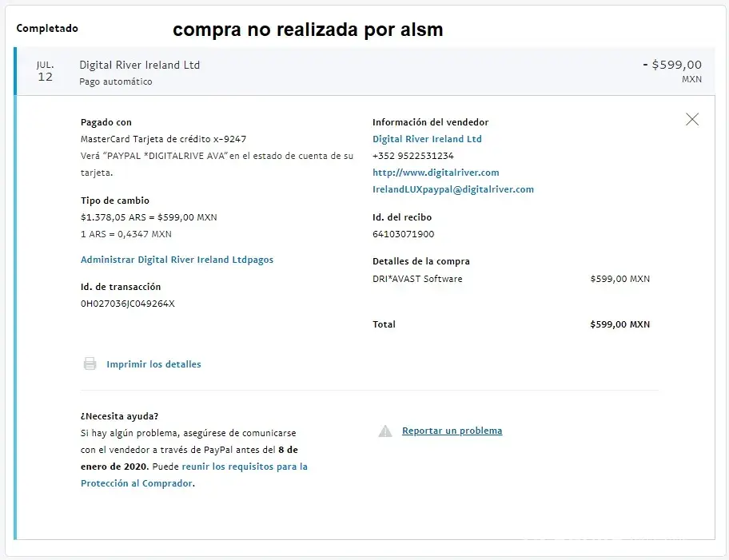Click the Id. del recibo heading

pos(402,217)
